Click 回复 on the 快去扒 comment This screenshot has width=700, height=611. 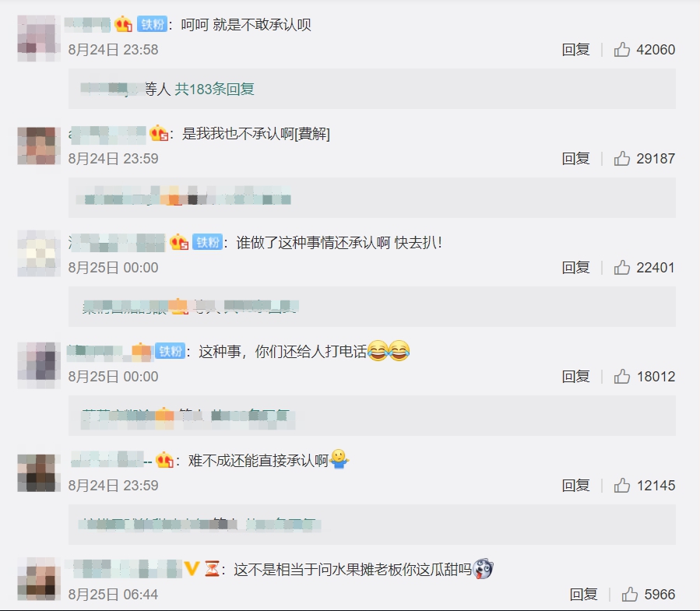[x=576, y=267]
